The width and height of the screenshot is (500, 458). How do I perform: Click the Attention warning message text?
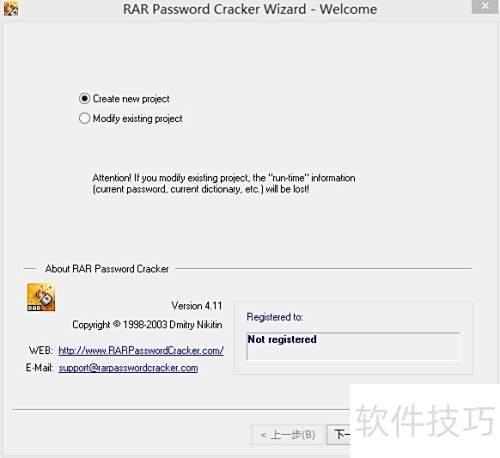click(x=224, y=183)
